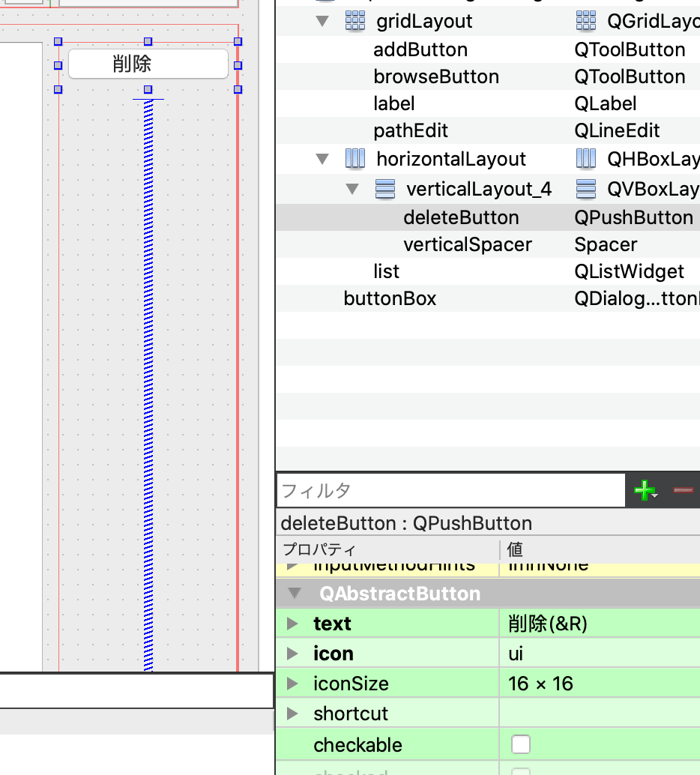This screenshot has width=700, height=775.
Task: Select verticalSpacer in the object tree
Action: tap(467, 244)
